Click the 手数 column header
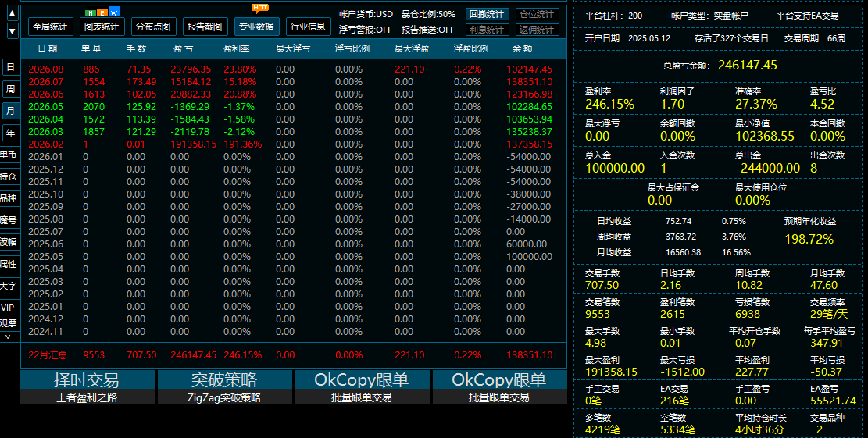This screenshot has height=438, width=868. tap(136, 48)
